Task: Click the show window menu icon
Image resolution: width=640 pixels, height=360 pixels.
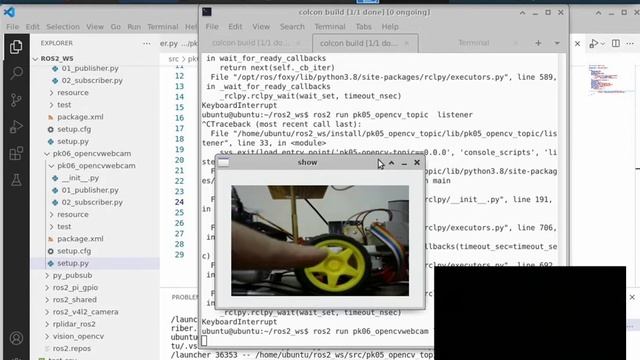Action: [x=223, y=162]
